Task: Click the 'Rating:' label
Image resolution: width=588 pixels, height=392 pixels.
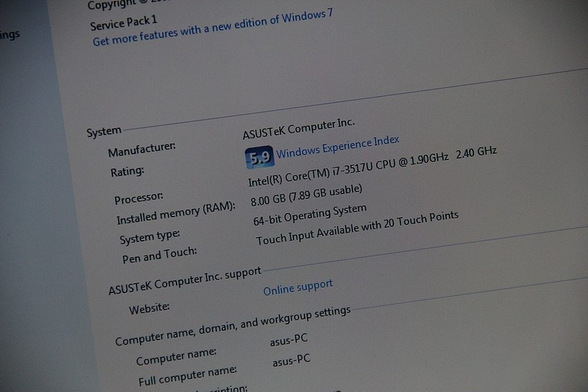Action: pos(127,172)
